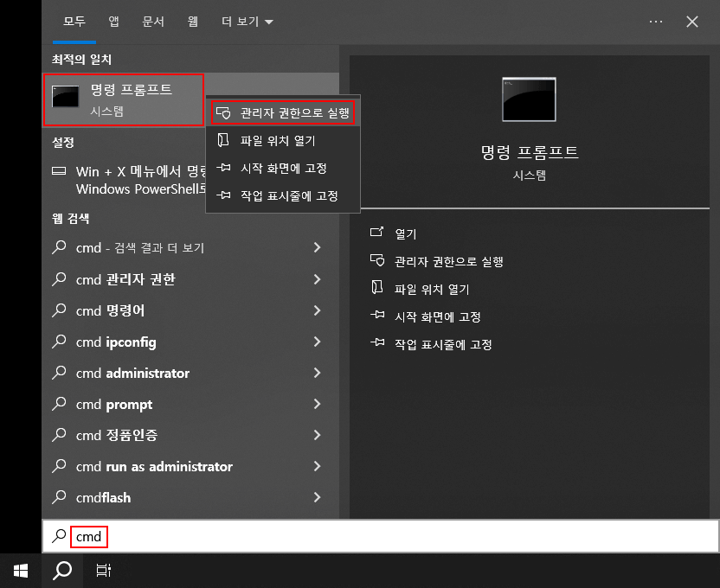
Task: Click 관리자 권한으로 실행 in preview pane
Action: (449, 261)
